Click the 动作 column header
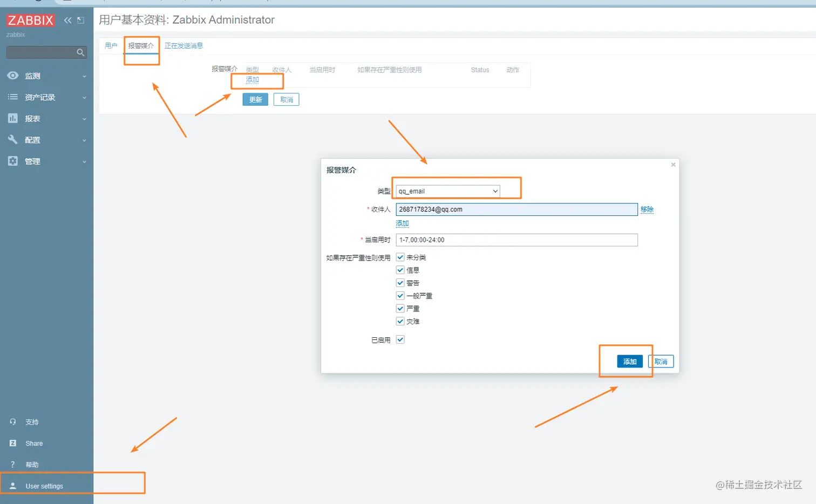 (x=513, y=70)
